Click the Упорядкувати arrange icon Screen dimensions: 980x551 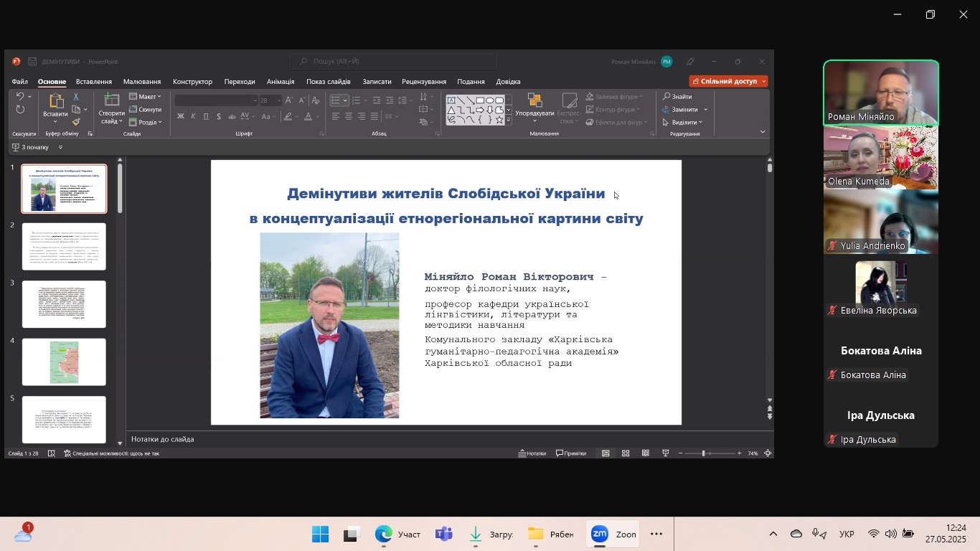[x=534, y=101]
